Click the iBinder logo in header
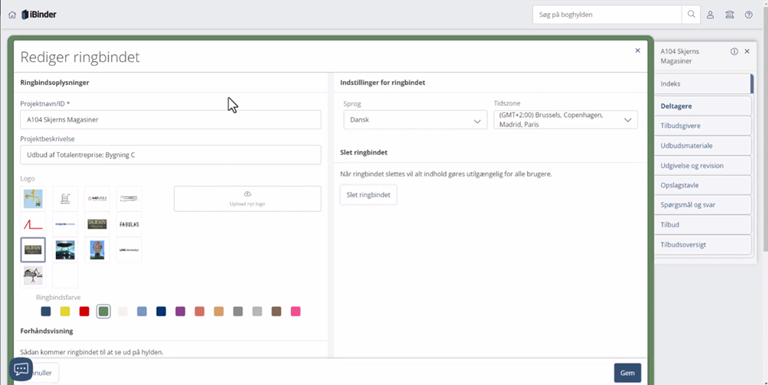Image resolution: width=768 pixels, height=385 pixels. coord(39,15)
